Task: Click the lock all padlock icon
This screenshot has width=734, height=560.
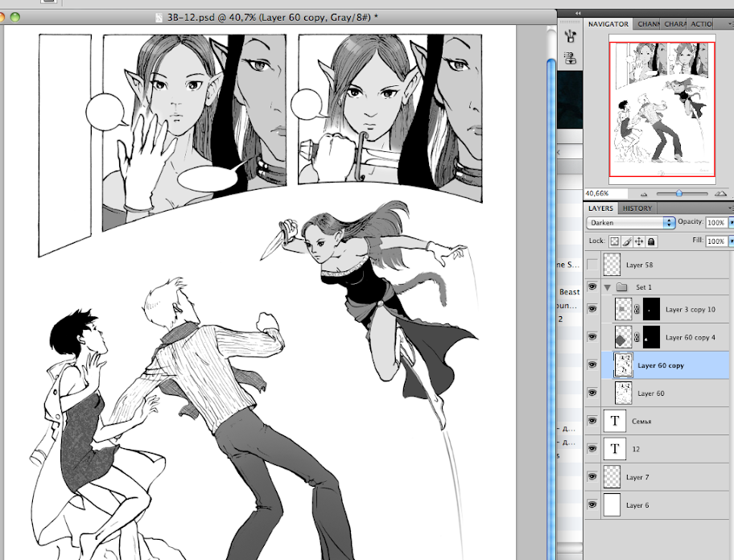Action: [x=651, y=241]
